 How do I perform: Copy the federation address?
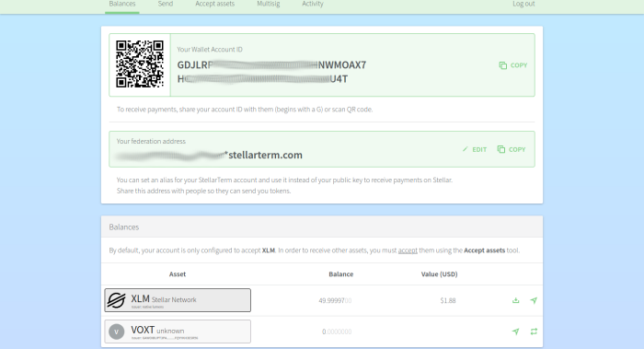pos(512,149)
